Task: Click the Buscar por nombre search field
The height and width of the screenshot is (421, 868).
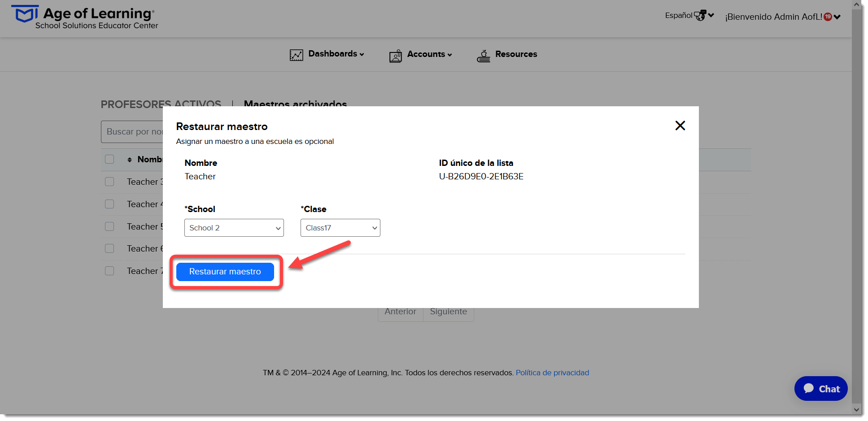Action: pos(132,132)
